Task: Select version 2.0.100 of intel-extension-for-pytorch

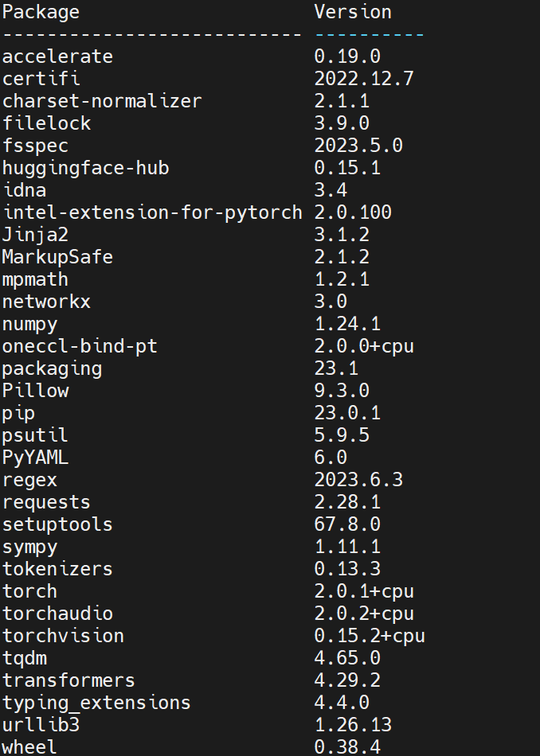Action: (353, 212)
